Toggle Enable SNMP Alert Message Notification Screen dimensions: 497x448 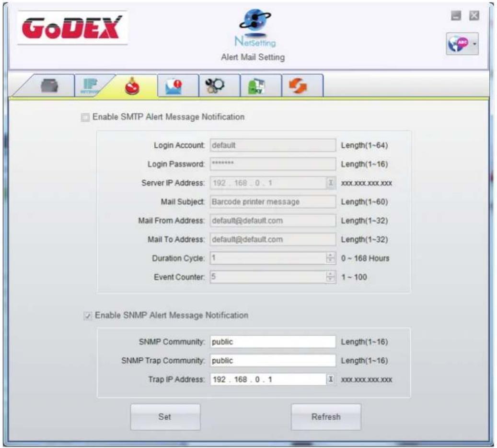pyautogui.click(x=88, y=316)
